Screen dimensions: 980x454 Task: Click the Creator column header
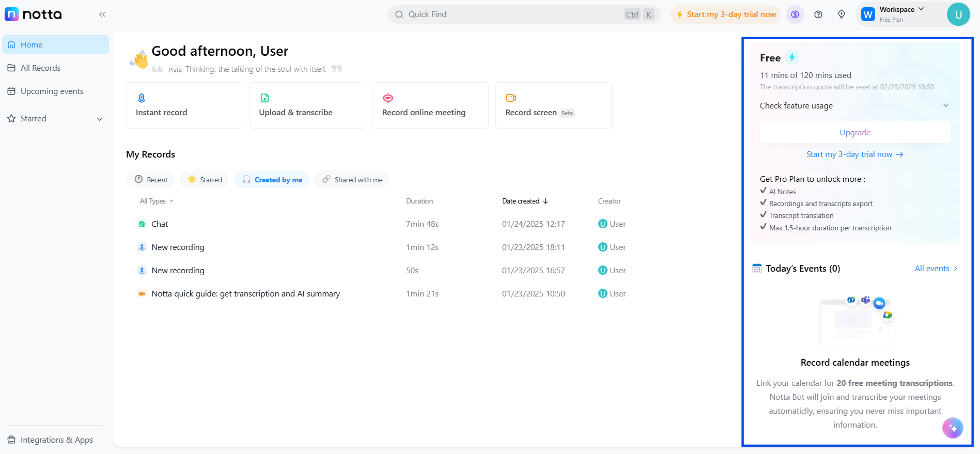(x=610, y=201)
